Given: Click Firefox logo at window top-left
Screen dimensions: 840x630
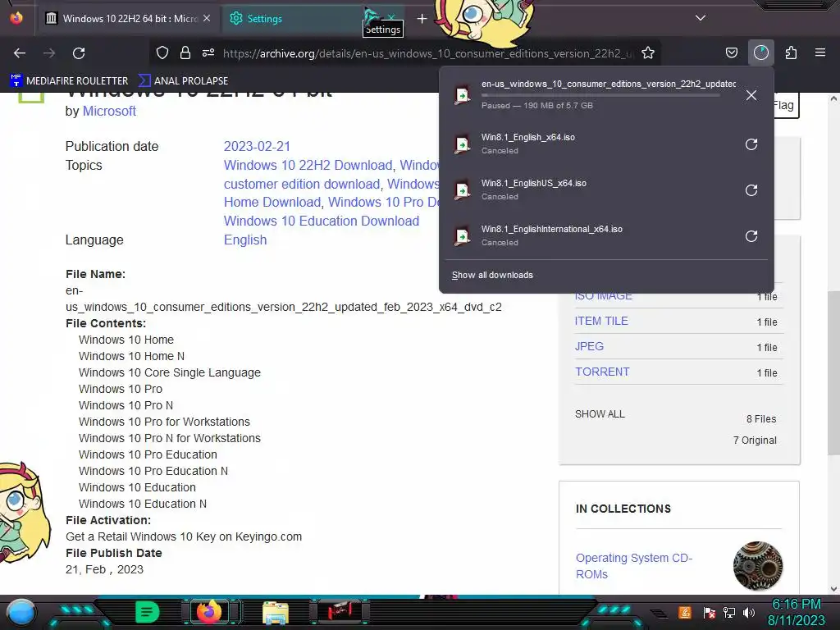Looking at the screenshot, I should (x=16, y=18).
